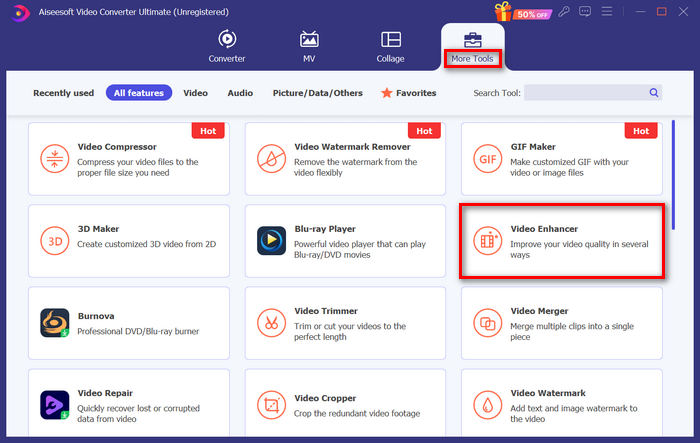Viewport: 700px width, 443px height.
Task: Switch to the MV tab
Action: [x=309, y=46]
